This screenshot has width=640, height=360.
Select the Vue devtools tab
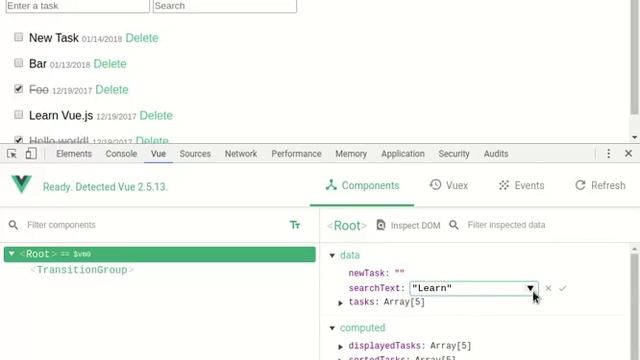point(158,154)
